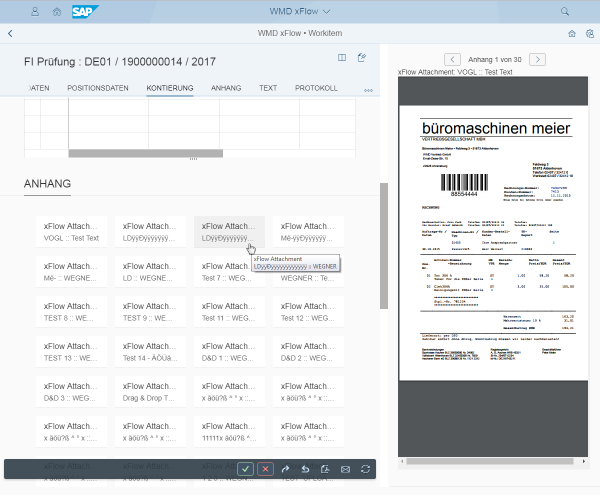Open attachment 11111x äöü?ß

[229, 431]
